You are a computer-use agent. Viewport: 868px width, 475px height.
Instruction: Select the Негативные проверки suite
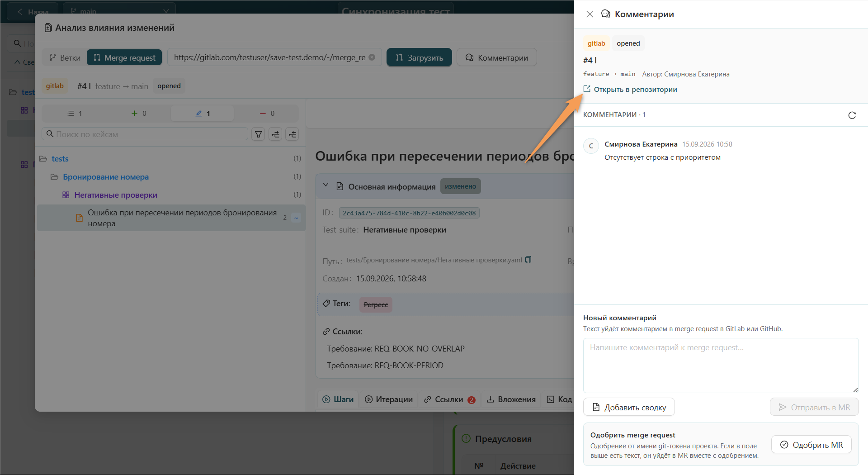[115, 195]
